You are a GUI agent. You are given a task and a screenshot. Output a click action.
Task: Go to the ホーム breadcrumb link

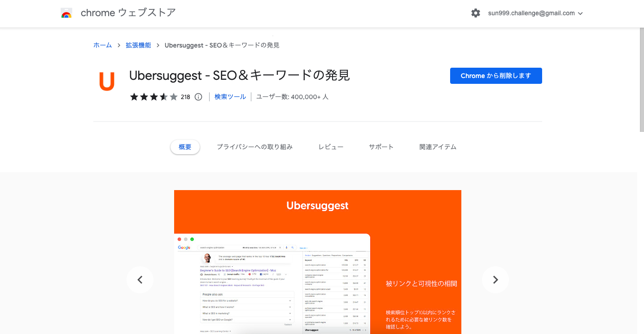(102, 45)
